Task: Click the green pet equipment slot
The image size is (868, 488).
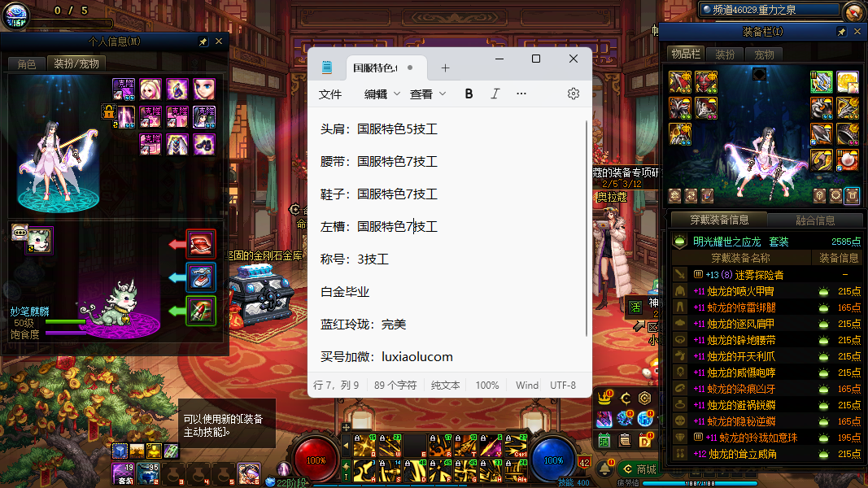Action: coord(201,311)
